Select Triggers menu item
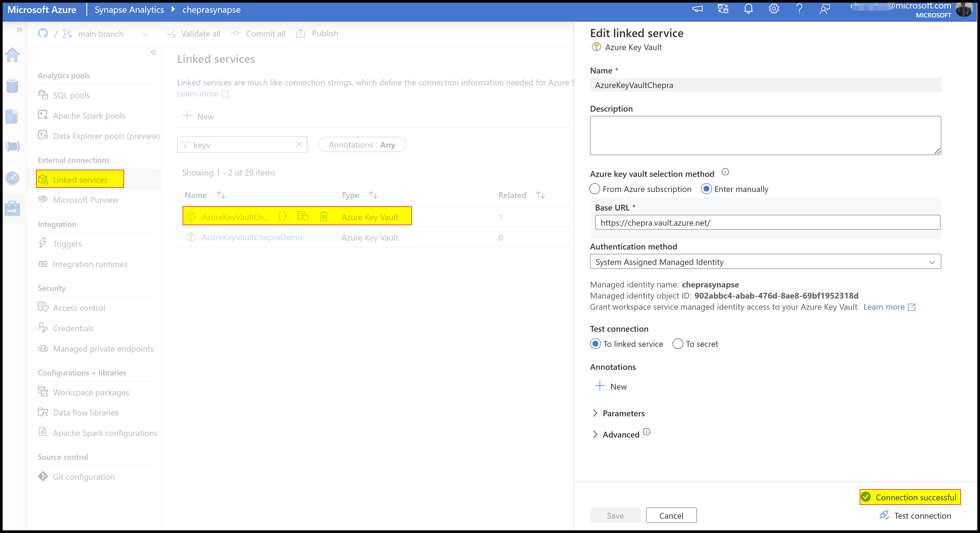Screen dimensions: 980x533 click(60, 243)
